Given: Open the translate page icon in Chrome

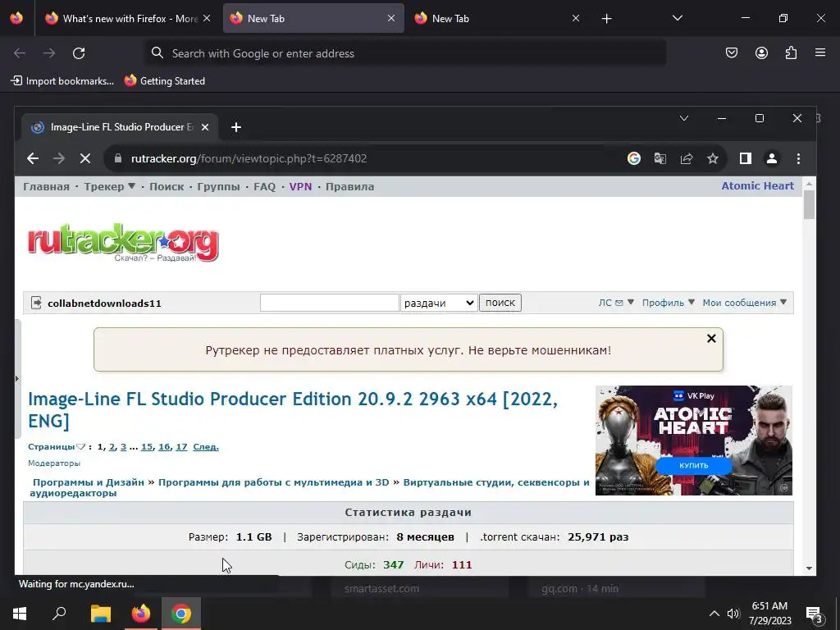Looking at the screenshot, I should tap(660, 158).
